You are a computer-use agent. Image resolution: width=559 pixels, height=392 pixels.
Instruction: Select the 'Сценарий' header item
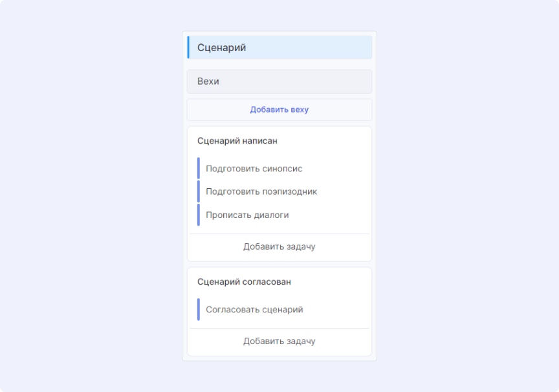(221, 48)
